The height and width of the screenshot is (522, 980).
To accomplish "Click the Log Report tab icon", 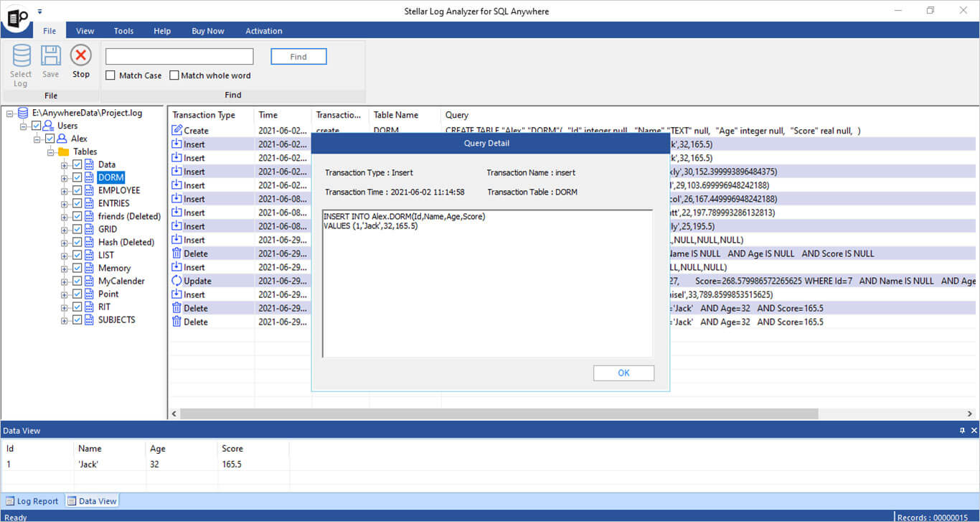I will pos(10,501).
